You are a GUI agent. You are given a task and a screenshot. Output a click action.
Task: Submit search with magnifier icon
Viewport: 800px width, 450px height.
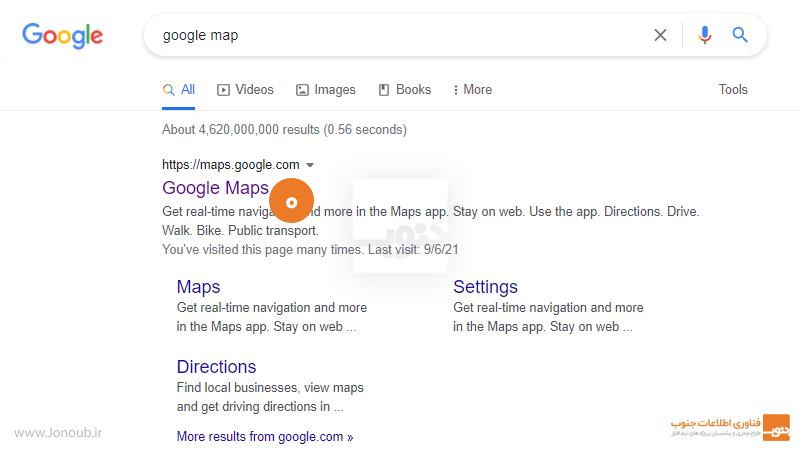click(740, 35)
